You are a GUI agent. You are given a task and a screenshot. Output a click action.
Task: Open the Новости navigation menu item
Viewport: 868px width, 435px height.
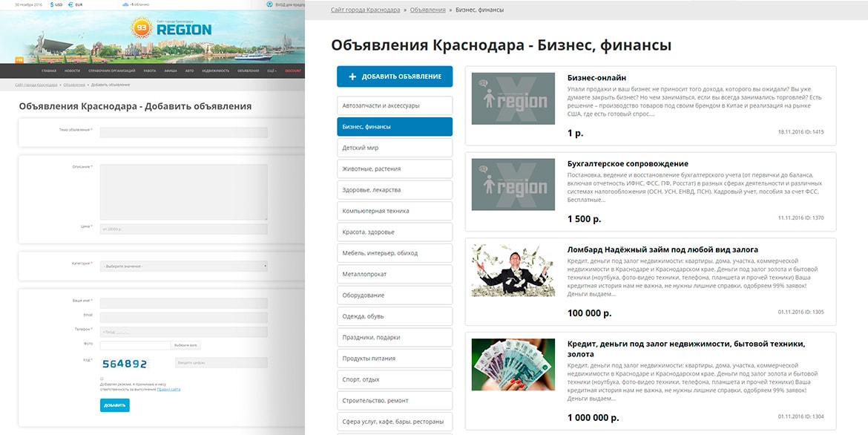tap(72, 71)
